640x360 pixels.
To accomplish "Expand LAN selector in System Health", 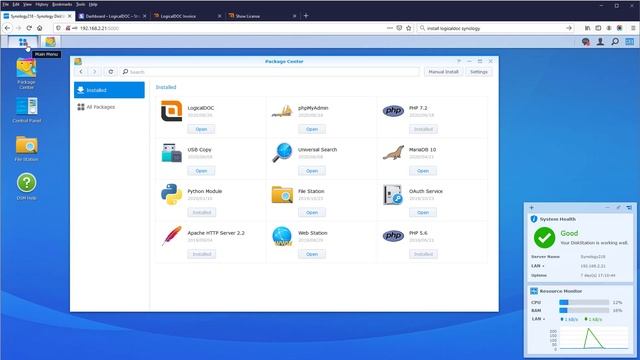I will pos(538,266).
